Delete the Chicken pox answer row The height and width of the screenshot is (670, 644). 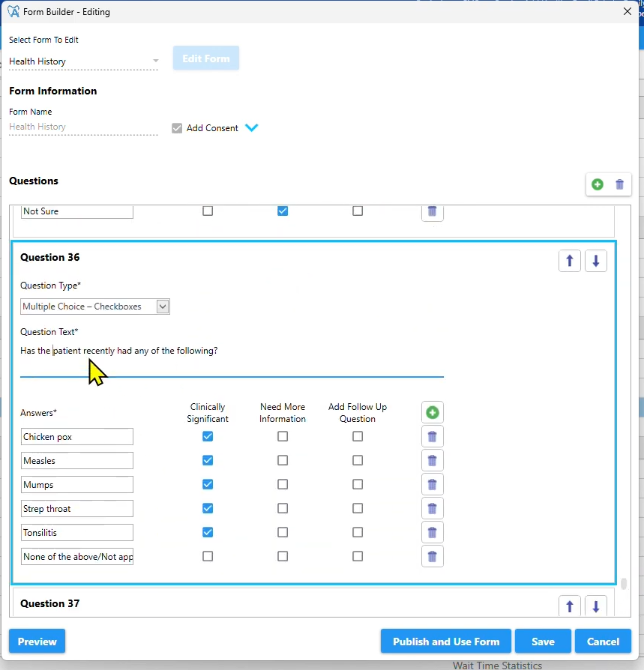432,436
